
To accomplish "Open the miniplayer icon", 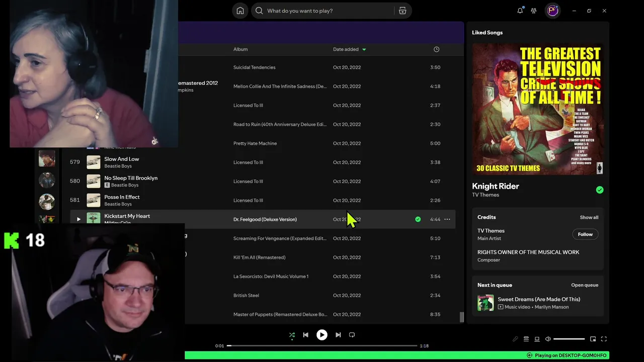I will point(593,339).
